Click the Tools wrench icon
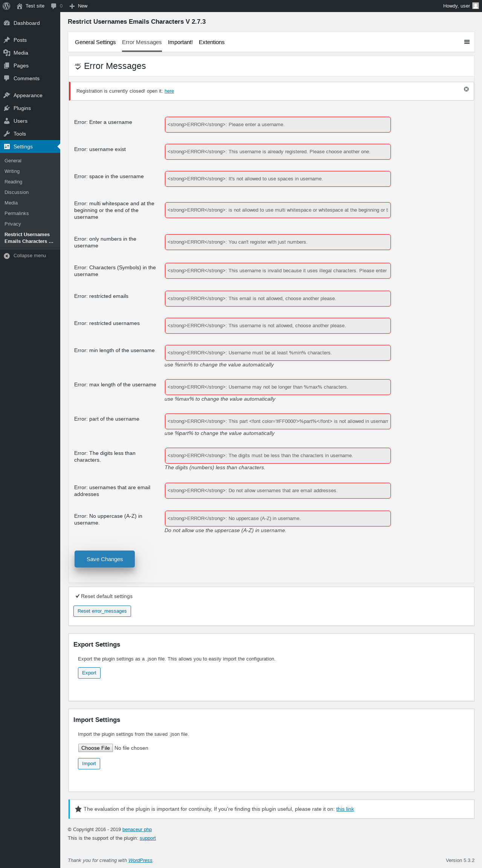The image size is (482, 868). tap(7, 134)
